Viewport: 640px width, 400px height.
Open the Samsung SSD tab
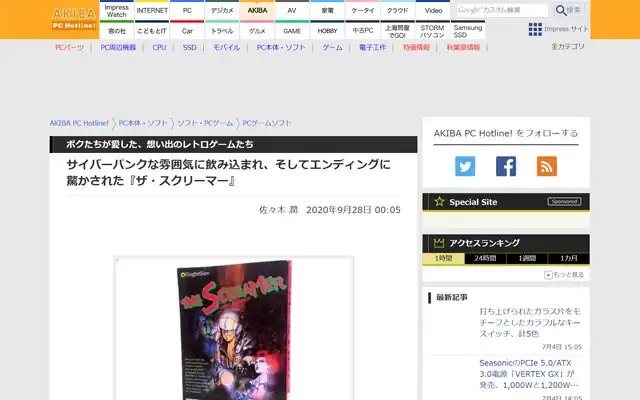pyautogui.click(x=468, y=31)
